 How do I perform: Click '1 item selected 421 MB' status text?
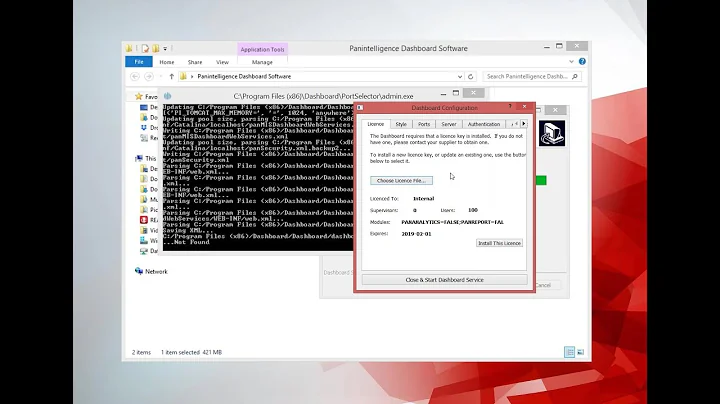tap(191, 352)
